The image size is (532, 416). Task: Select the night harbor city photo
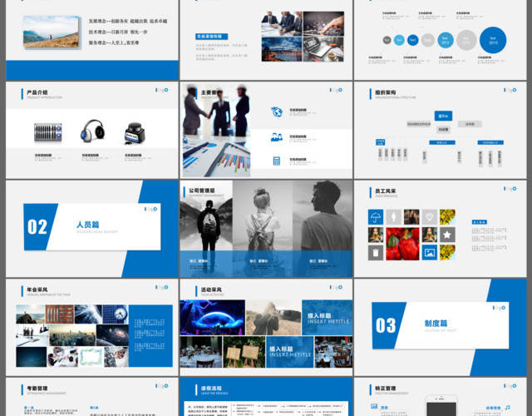click(x=282, y=49)
